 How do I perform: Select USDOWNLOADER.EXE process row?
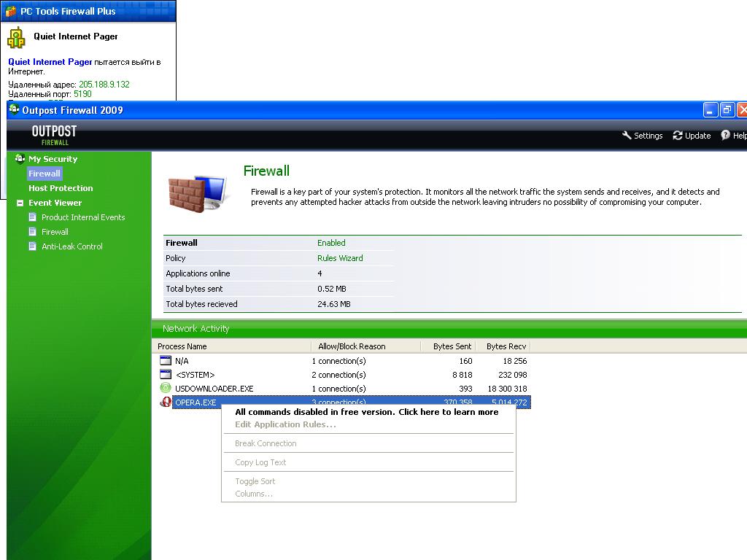click(x=344, y=389)
